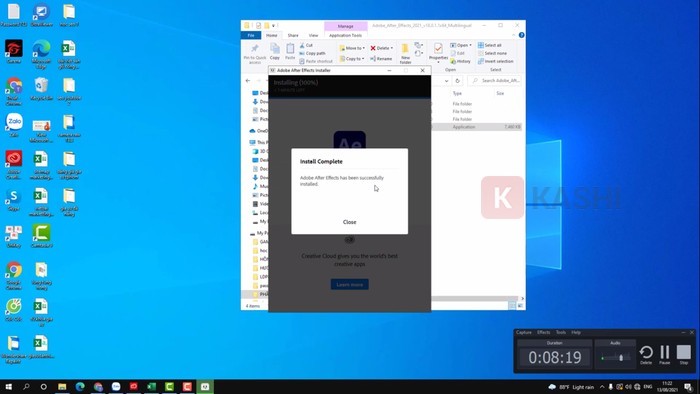Open the Google Chrome desktop shortcut
This screenshot has height=394, width=700.
pos(14,276)
